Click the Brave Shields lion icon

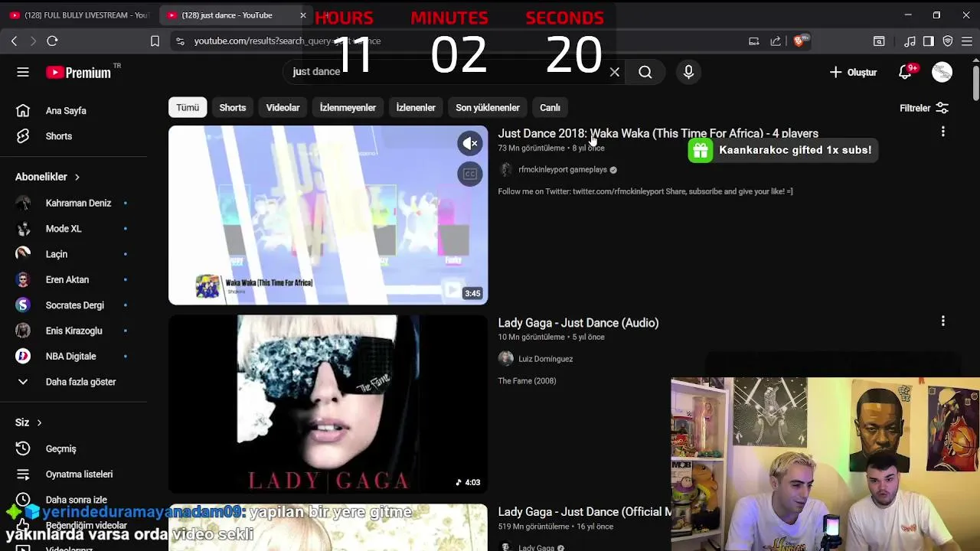[x=799, y=41]
